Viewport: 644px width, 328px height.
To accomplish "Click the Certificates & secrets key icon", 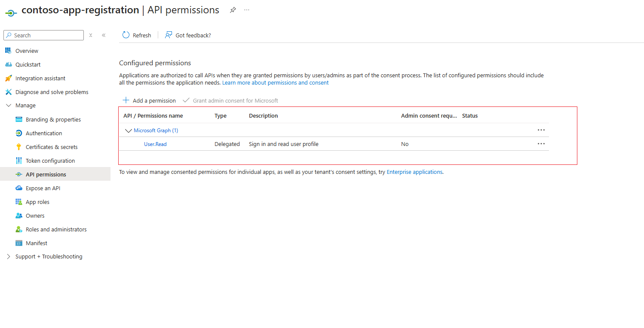I will [18, 147].
